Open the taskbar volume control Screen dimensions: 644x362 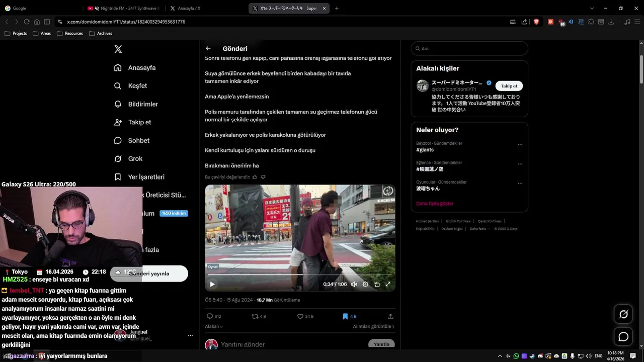click(589, 356)
